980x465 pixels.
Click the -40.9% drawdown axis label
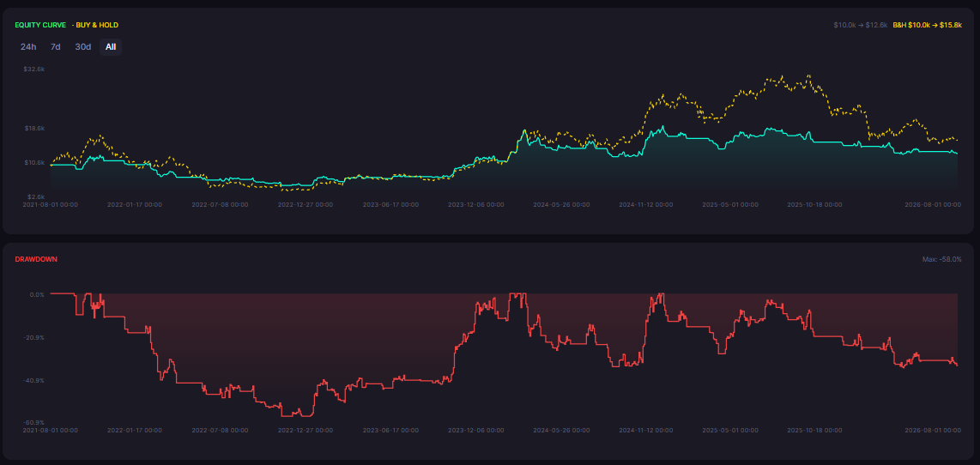pyautogui.click(x=34, y=380)
